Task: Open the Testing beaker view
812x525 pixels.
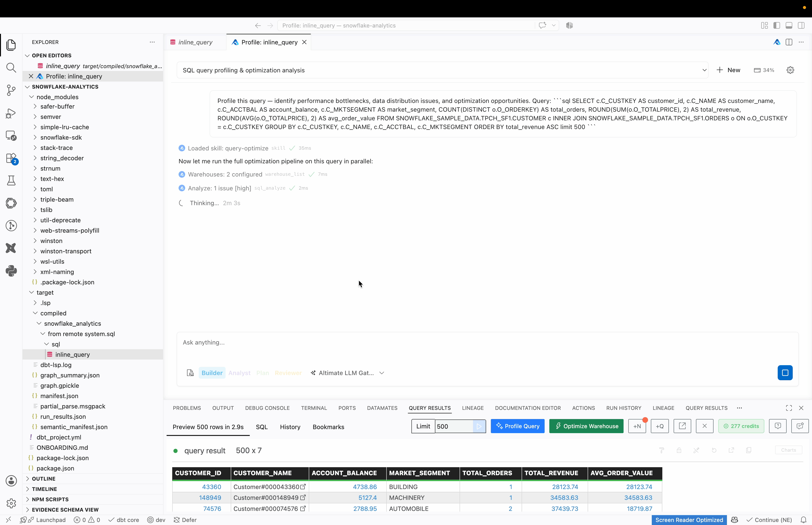Action: coord(11,180)
